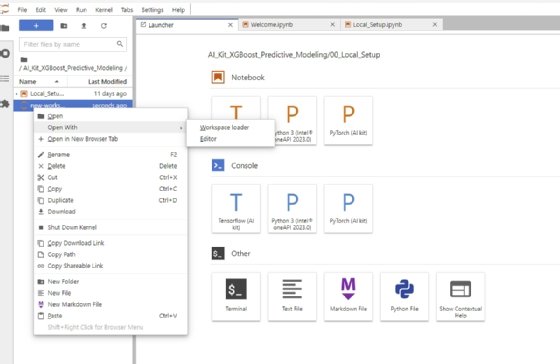Choose Rename from the context menu

pyautogui.click(x=111, y=155)
